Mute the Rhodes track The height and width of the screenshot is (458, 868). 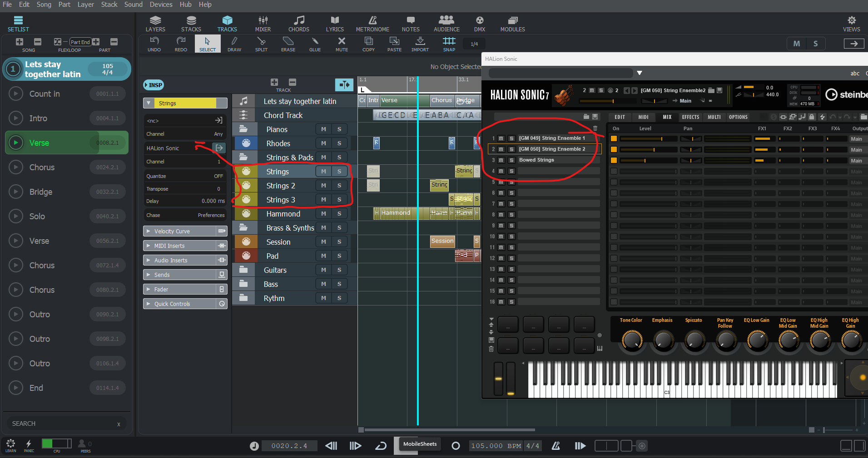(x=323, y=143)
